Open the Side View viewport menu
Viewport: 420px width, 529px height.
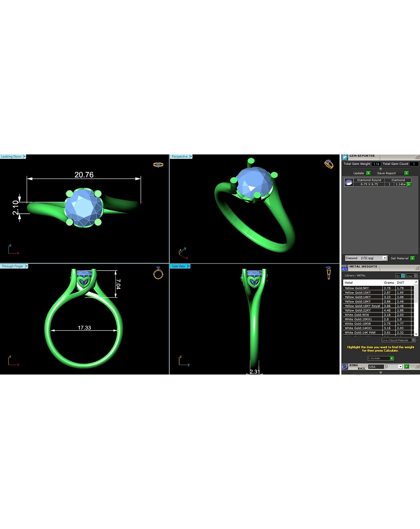coord(189,266)
